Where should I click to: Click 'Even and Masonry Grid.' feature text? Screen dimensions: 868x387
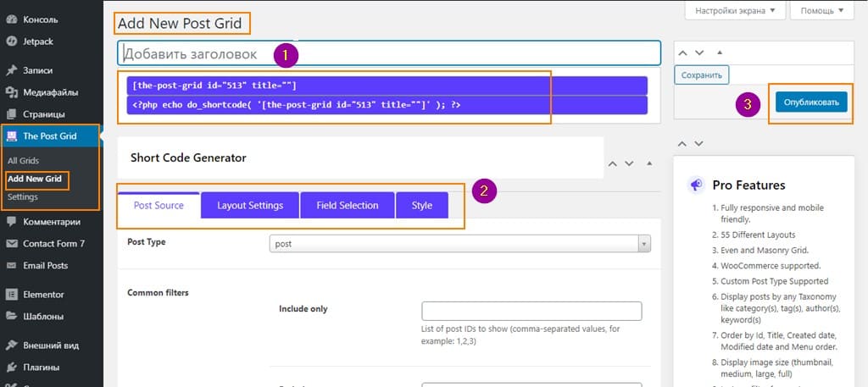coord(765,251)
